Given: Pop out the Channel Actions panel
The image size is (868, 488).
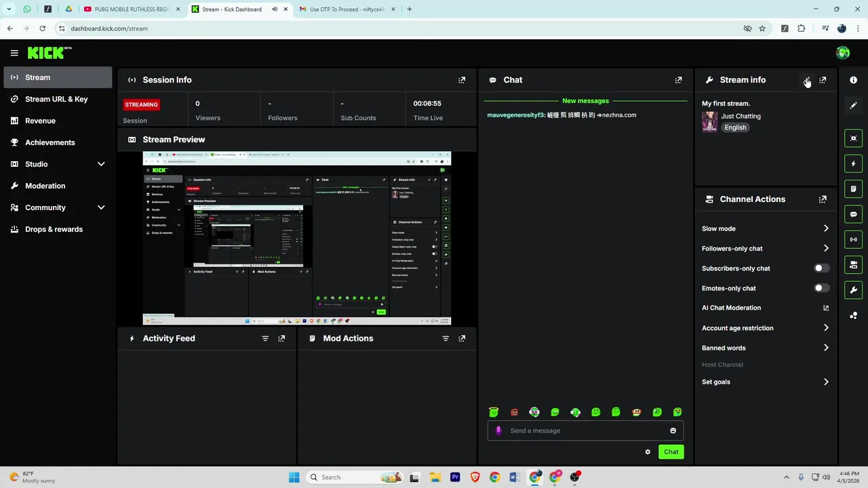Looking at the screenshot, I should tap(823, 199).
